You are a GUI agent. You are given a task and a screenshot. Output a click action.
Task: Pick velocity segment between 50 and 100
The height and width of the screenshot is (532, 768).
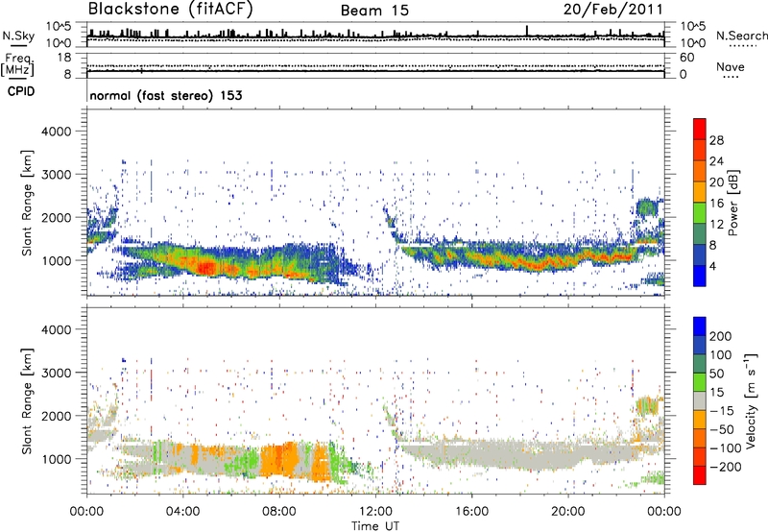click(x=700, y=364)
